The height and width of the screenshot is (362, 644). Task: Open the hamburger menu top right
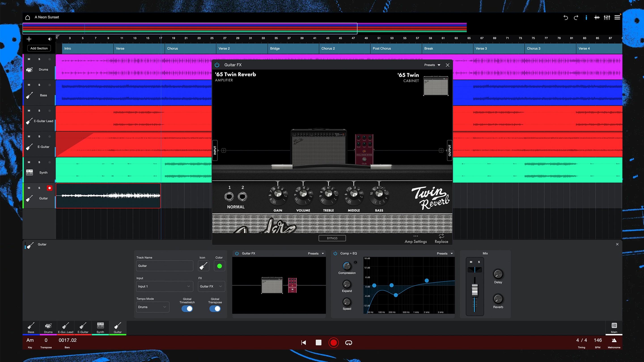pyautogui.click(x=617, y=17)
